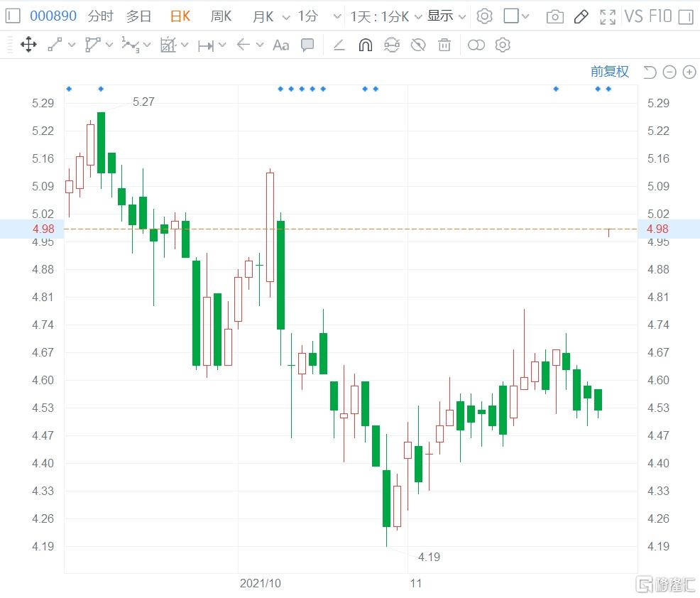Toggle hide all drawings eye icon
This screenshot has width=700, height=598.
pos(418,45)
